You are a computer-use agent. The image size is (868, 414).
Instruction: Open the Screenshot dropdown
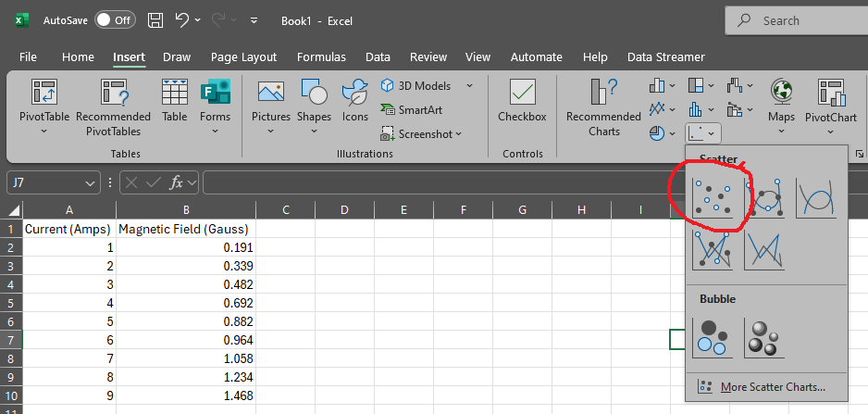(458, 134)
